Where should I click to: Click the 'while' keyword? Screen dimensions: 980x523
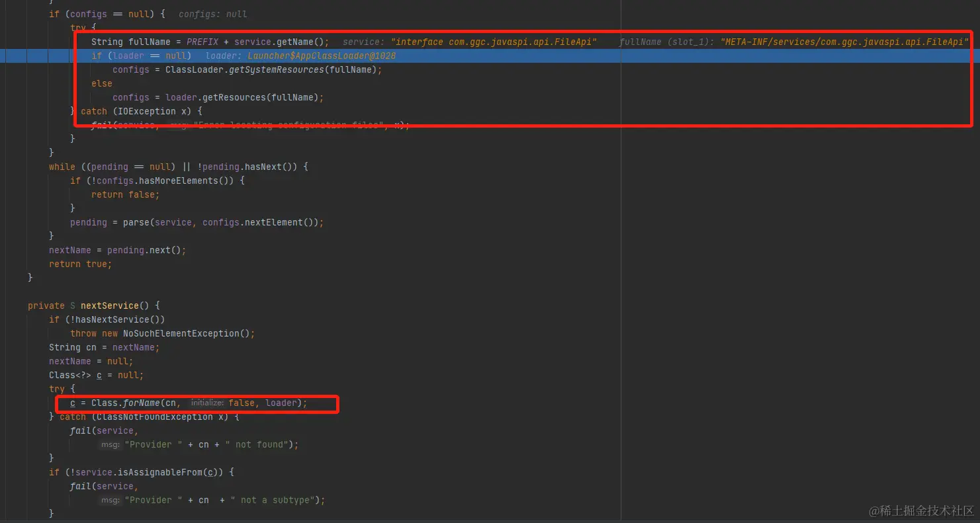62,167
